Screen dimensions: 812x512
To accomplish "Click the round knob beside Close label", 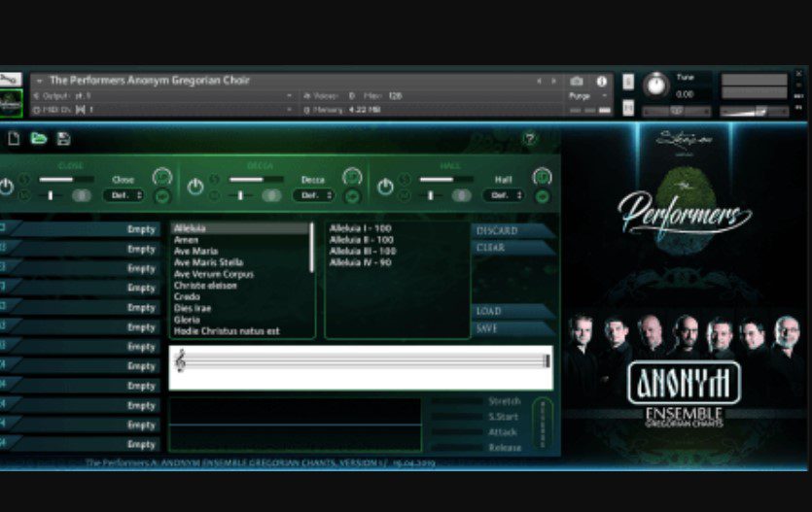I will 162,178.
